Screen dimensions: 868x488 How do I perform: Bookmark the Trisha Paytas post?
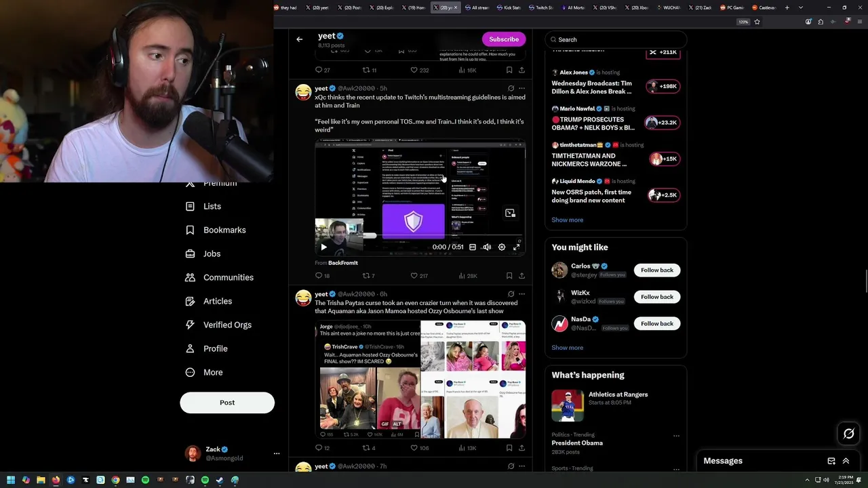tap(509, 448)
